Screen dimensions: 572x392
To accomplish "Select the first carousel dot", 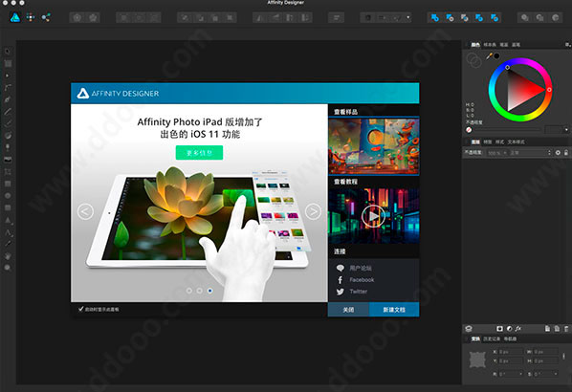I will tap(189, 291).
